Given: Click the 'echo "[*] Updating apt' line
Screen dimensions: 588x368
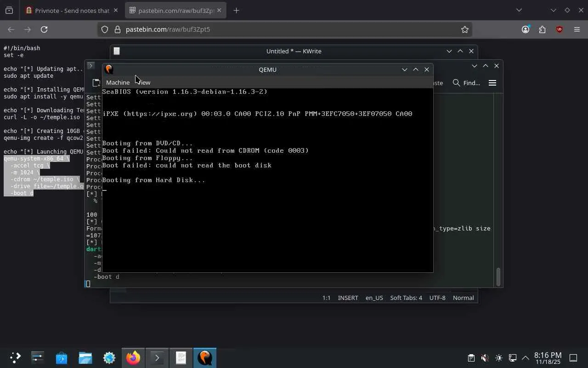Looking at the screenshot, I should click(x=44, y=69).
